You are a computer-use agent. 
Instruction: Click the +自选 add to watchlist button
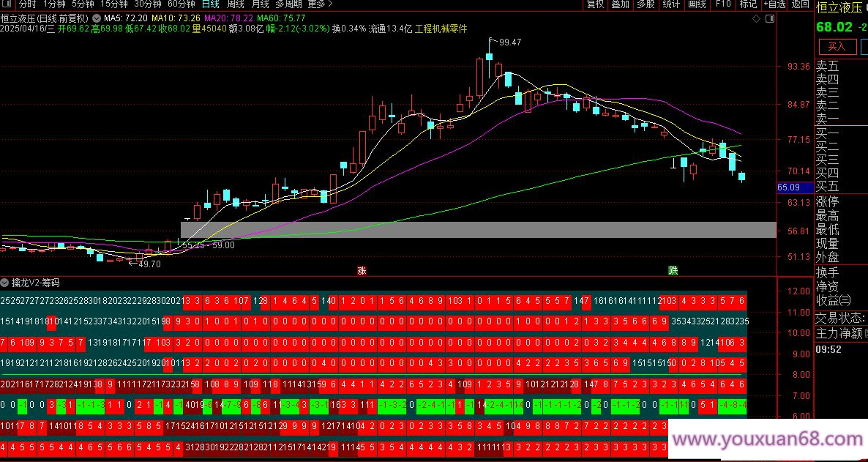click(774, 4)
